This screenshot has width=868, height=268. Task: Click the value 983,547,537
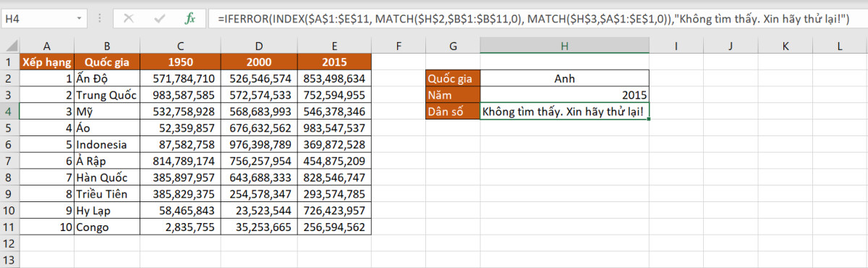pos(334,128)
